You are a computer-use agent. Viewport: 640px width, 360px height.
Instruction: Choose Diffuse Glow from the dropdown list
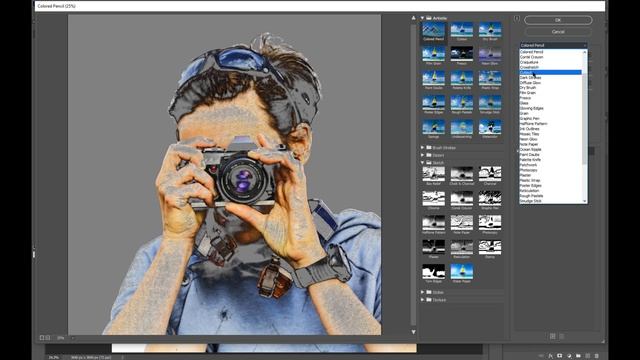(530, 83)
